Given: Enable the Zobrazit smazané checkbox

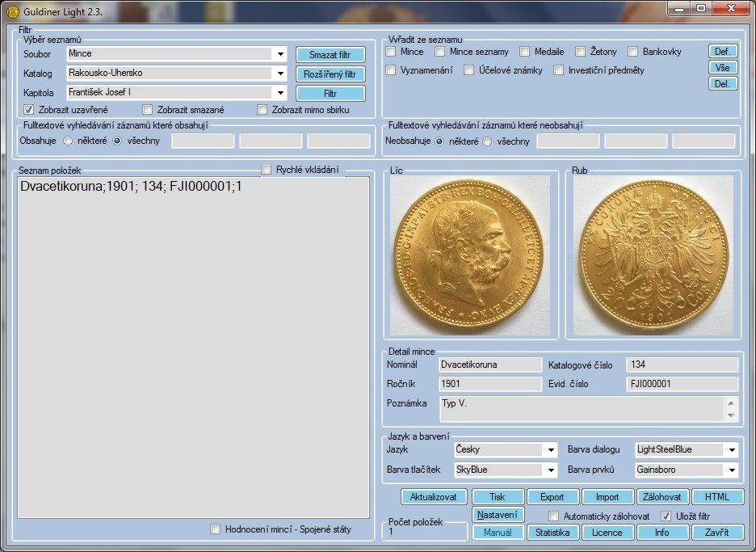Looking at the screenshot, I should point(148,110).
